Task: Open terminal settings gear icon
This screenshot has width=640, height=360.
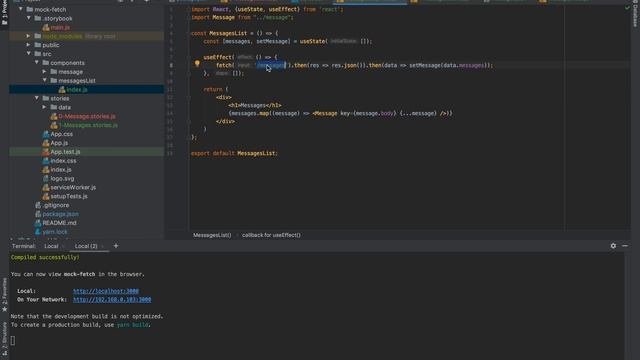Action: (613, 246)
